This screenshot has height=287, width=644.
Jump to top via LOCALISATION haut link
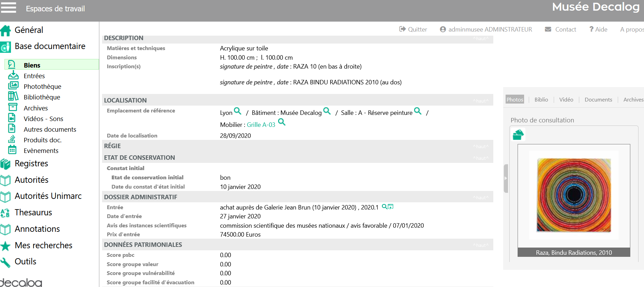coord(481,101)
